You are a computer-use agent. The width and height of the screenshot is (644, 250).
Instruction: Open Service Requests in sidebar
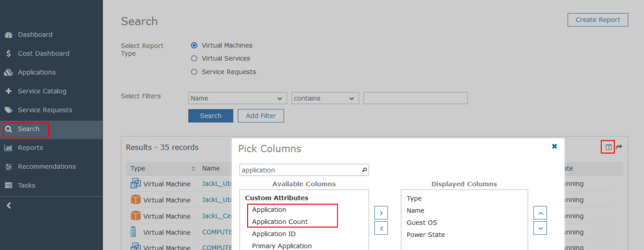(45, 110)
